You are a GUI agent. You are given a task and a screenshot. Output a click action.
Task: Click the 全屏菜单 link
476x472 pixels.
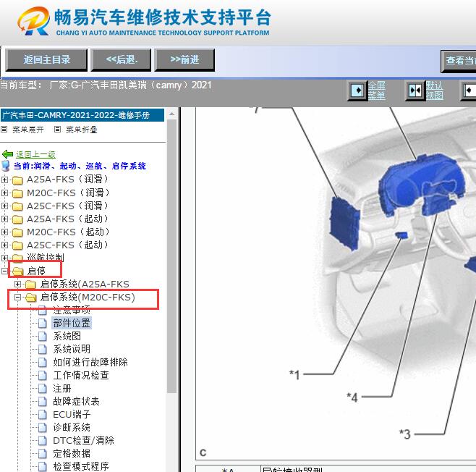[x=377, y=90]
